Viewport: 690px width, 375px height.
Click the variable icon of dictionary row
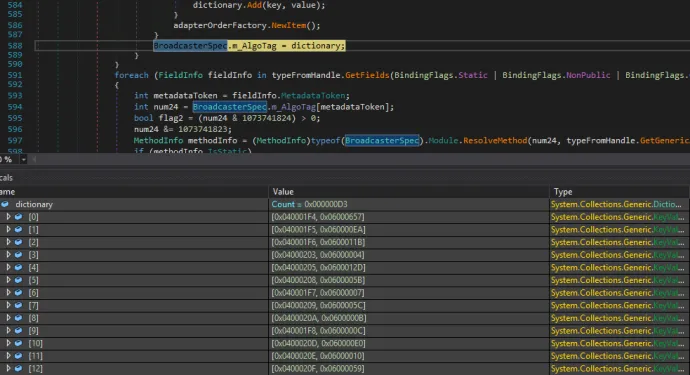5,204
